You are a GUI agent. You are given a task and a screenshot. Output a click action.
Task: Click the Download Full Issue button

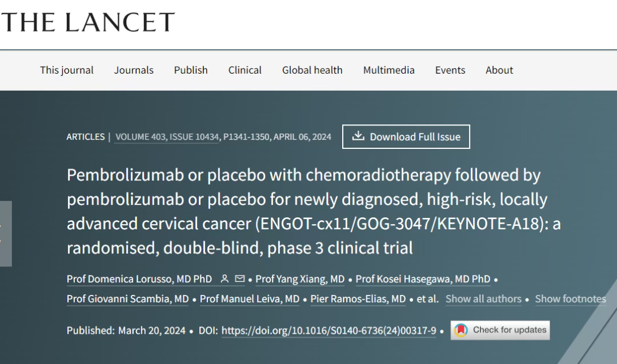(x=406, y=137)
